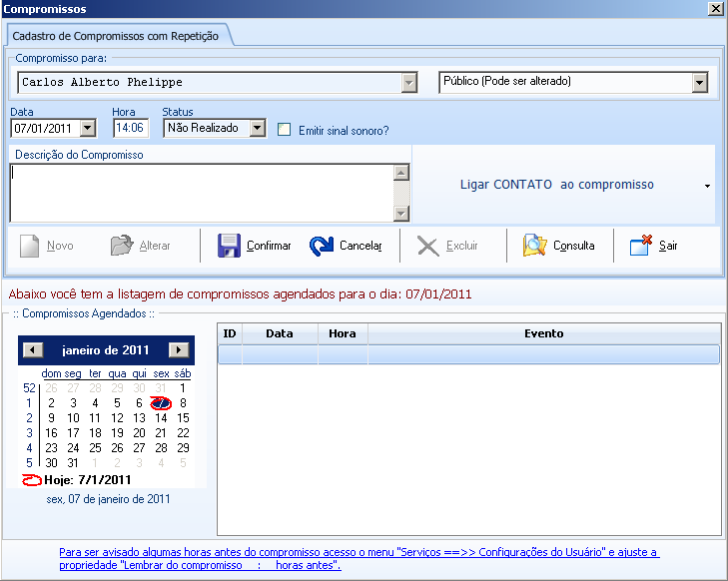Click the Confirmar floppy disk icon
Viewport: 728px width, 581px height.
(x=229, y=246)
